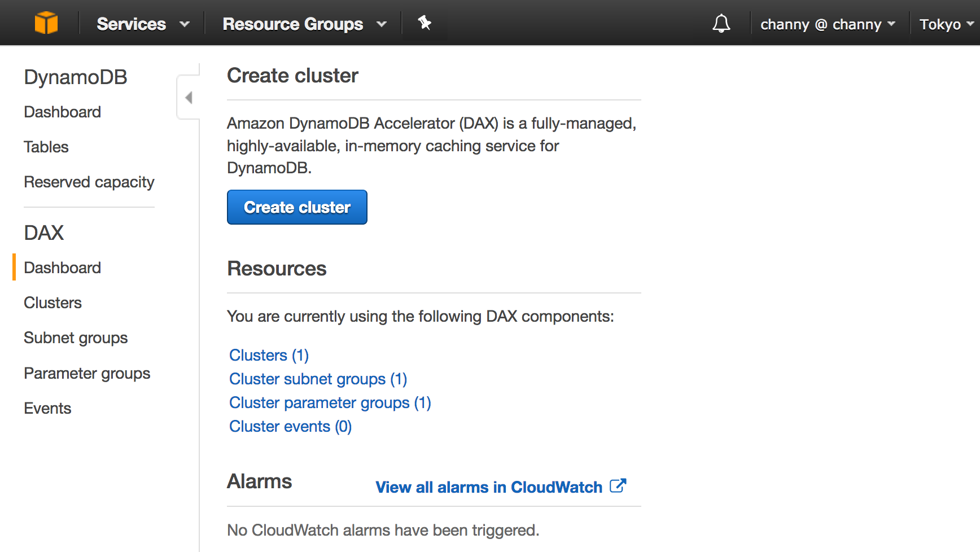
Task: Expand the Services dropdown
Action: coord(142,24)
